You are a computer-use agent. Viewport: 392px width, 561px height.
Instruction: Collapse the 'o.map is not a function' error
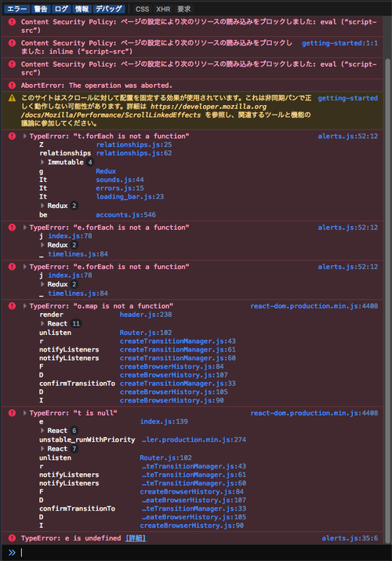coord(24,306)
